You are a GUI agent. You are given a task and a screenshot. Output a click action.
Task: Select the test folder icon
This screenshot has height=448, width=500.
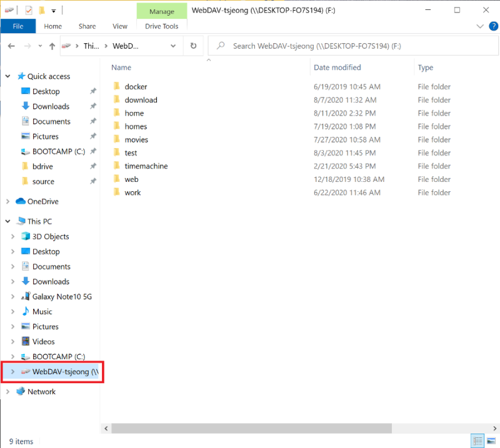click(117, 152)
